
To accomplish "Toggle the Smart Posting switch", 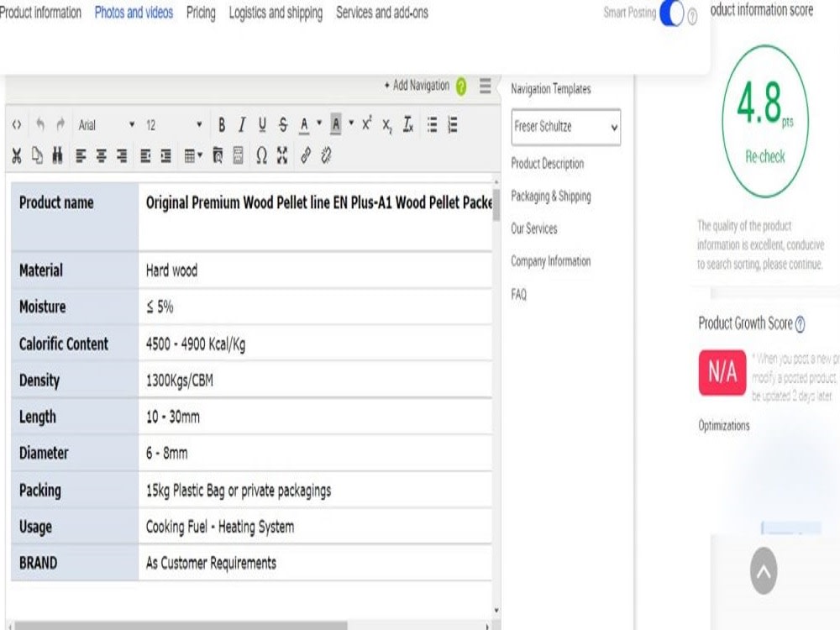I will (x=671, y=13).
